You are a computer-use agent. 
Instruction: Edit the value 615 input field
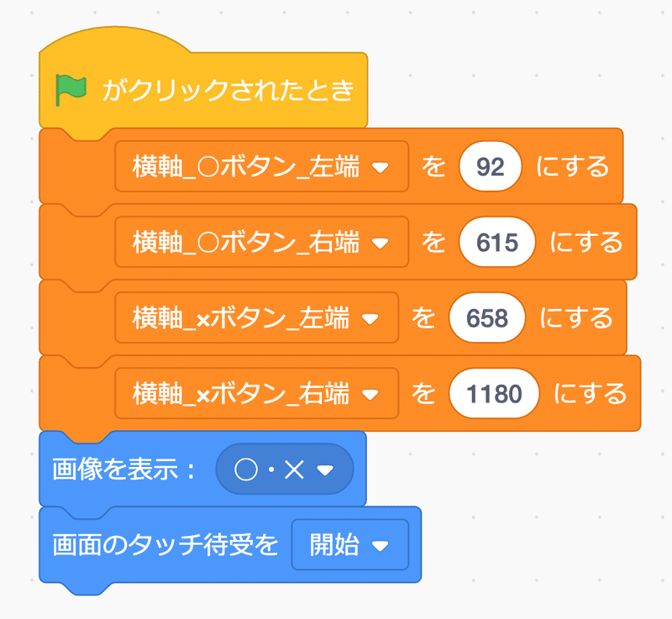click(x=496, y=242)
